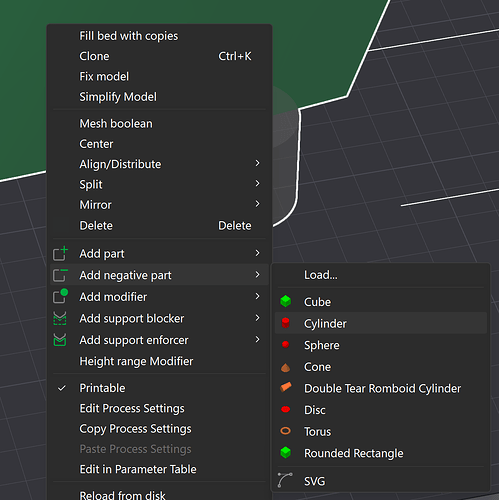Open Mesh boolean
Viewport: 499px width, 500px height.
(116, 124)
